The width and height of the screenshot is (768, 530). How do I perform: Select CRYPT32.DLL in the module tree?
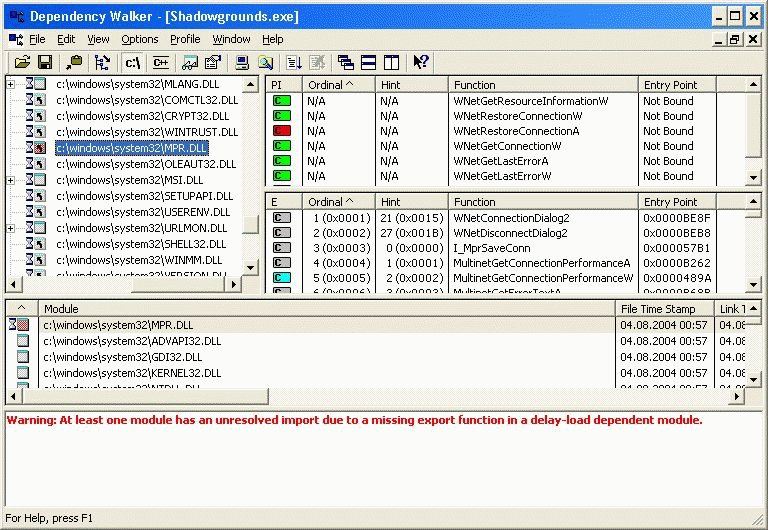(x=143, y=116)
